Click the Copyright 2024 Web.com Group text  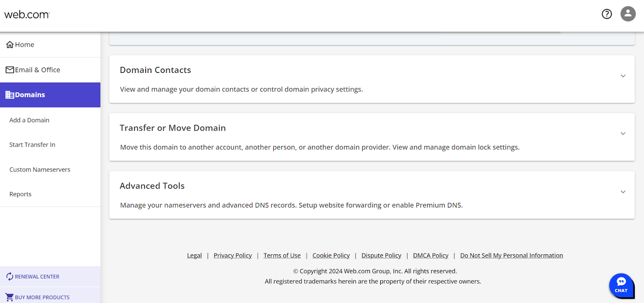375,271
